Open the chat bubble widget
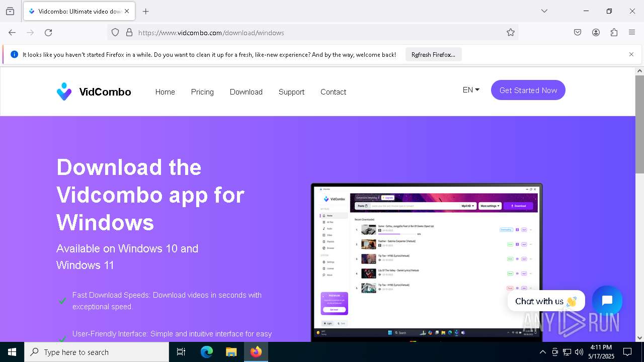Screen dimensions: 644x362 coord(607,301)
